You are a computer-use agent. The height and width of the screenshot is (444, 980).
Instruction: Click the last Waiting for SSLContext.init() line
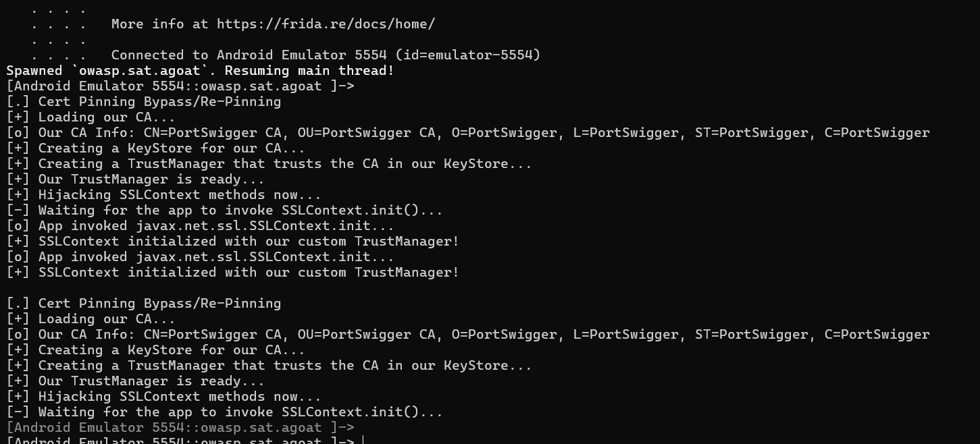pyautogui.click(x=240, y=412)
